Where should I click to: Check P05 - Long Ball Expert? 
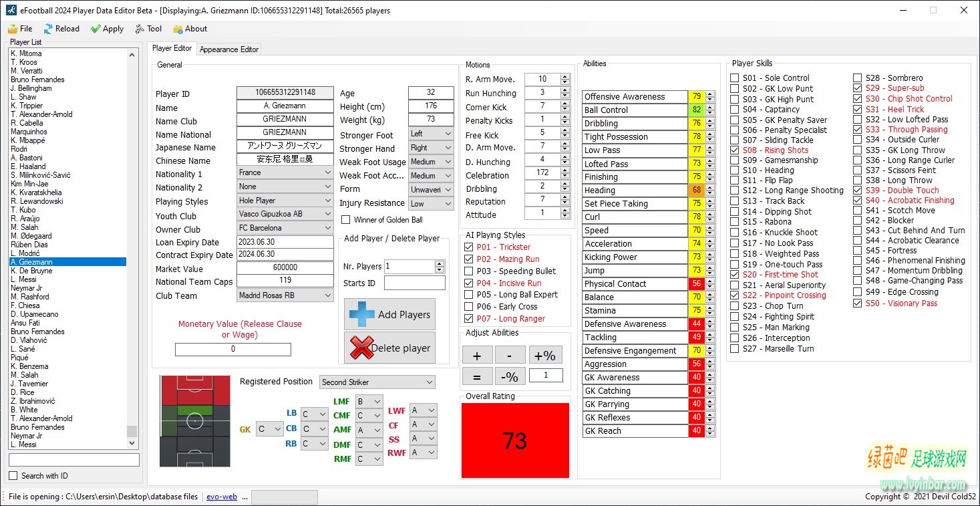(x=468, y=295)
